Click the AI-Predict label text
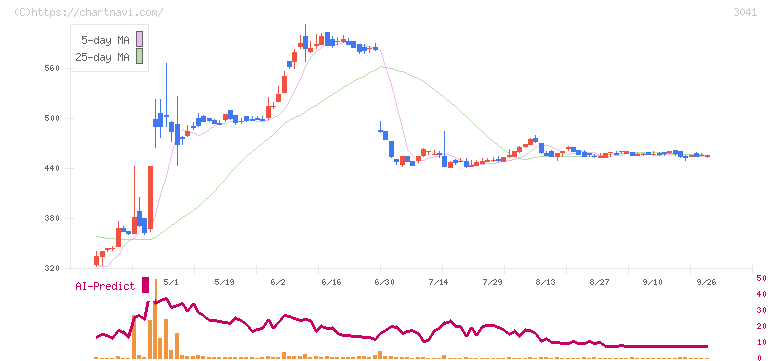The image size is (772, 361). click(x=105, y=286)
